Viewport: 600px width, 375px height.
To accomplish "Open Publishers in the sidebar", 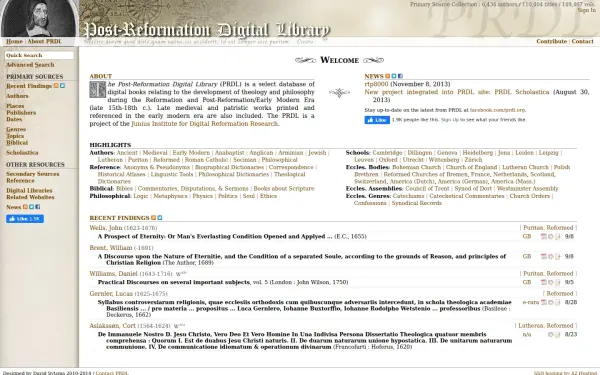I will click(21, 112).
